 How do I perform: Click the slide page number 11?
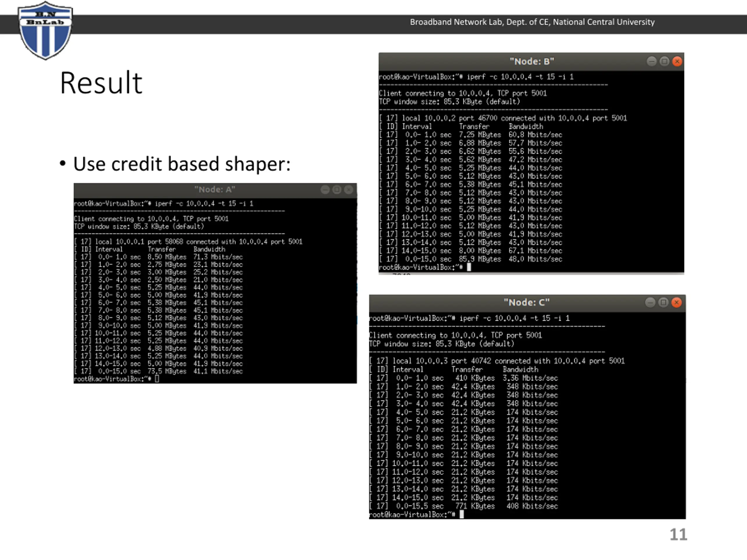pyautogui.click(x=678, y=535)
